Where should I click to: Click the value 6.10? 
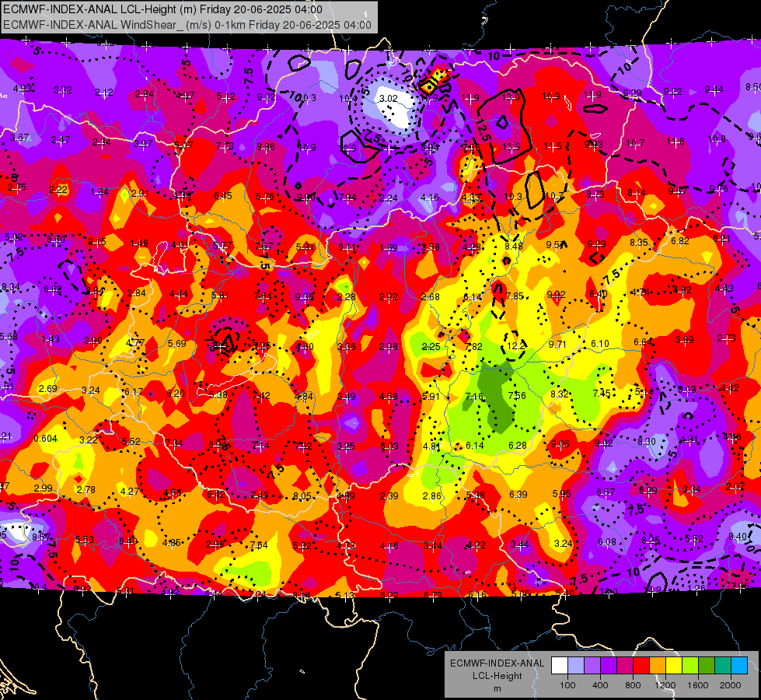600,344
